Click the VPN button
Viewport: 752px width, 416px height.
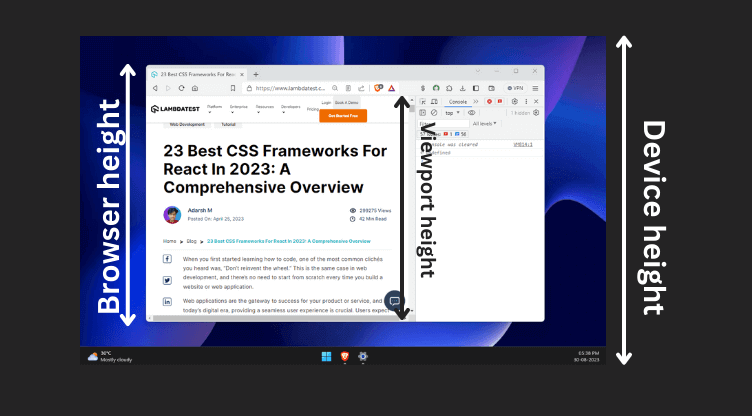tap(515, 88)
